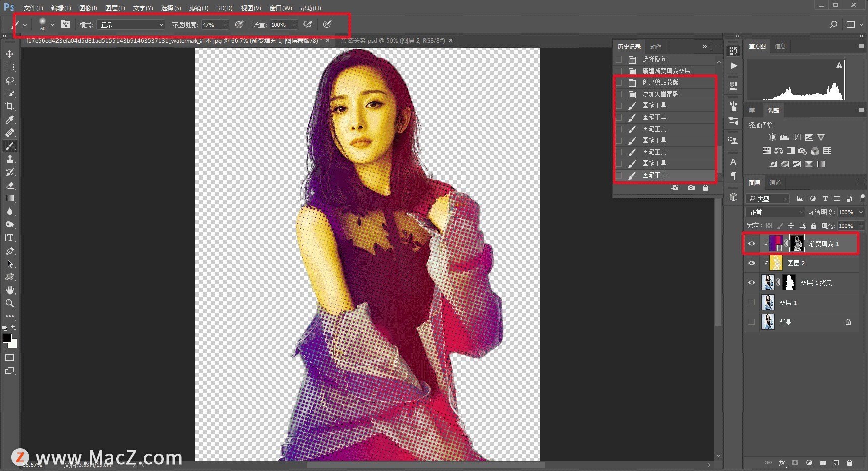Image resolution: width=868 pixels, height=471 pixels.
Task: Open brush mode 正常 dropdown
Action: 131,25
